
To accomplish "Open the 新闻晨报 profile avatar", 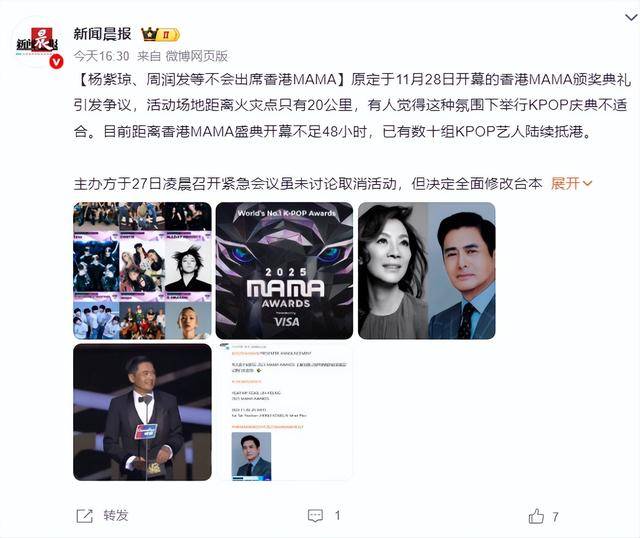I will (38, 42).
